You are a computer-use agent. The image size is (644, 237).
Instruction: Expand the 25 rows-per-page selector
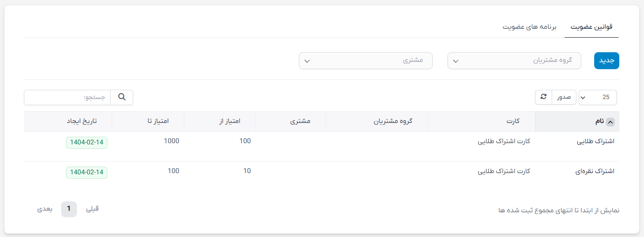[598, 97]
